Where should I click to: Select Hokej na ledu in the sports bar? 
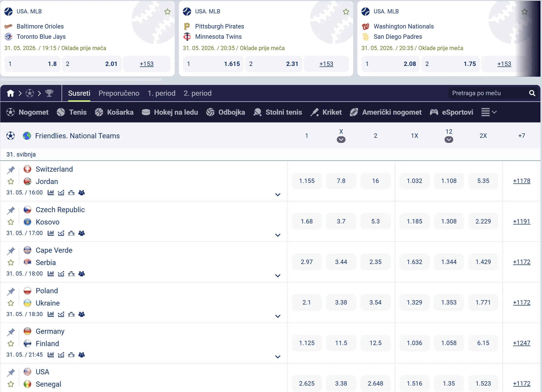point(170,112)
